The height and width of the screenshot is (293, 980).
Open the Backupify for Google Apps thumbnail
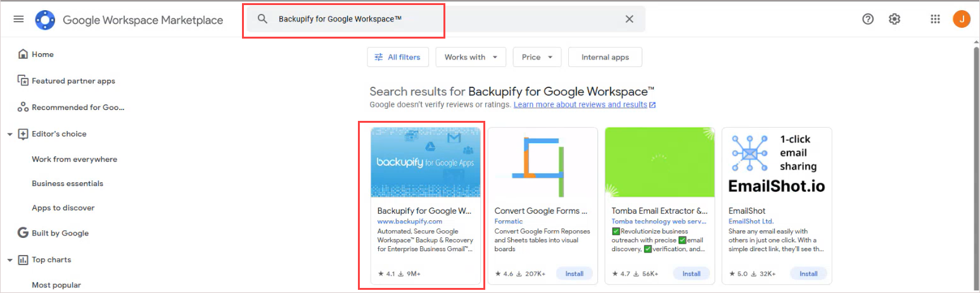426,163
